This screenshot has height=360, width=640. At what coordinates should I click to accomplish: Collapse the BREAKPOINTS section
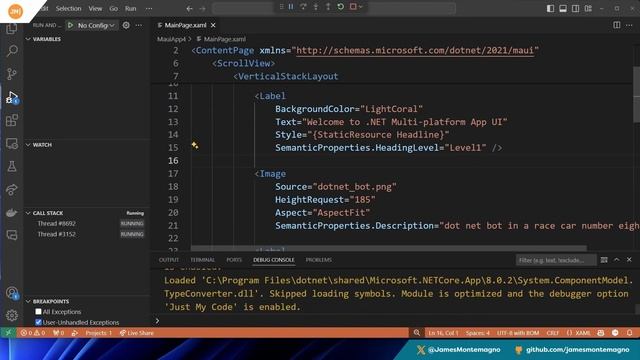(x=28, y=301)
